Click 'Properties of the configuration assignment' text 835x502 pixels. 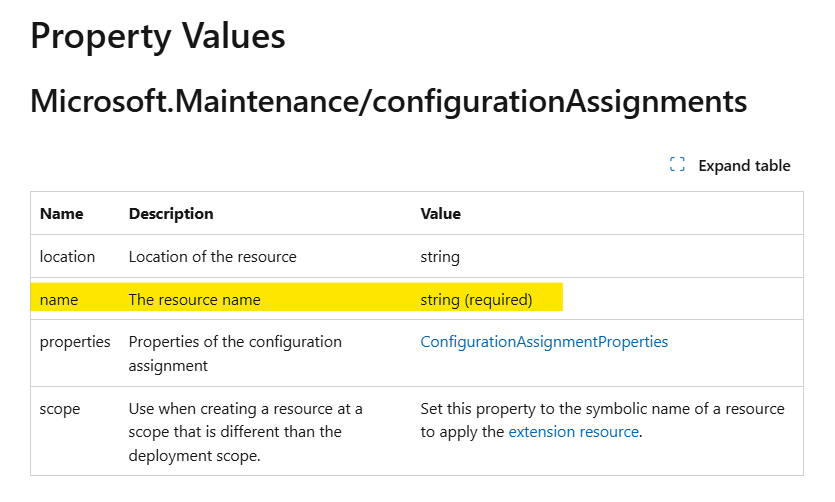coord(235,353)
